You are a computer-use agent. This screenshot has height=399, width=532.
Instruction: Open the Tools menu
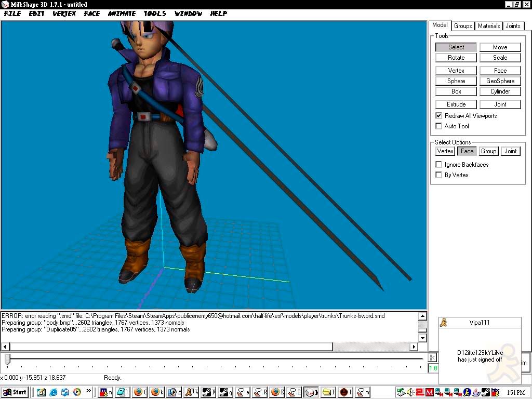click(155, 14)
